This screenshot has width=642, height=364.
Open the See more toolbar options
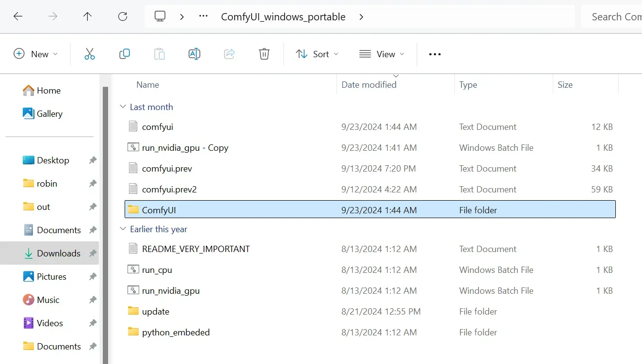click(435, 54)
